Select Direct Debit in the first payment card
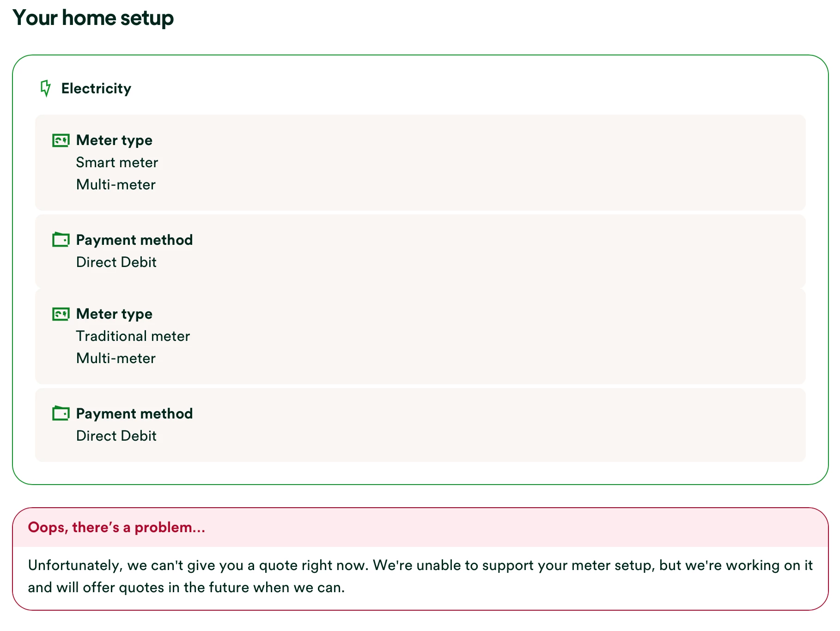Viewport: 840px width, 631px height. pyautogui.click(x=116, y=262)
